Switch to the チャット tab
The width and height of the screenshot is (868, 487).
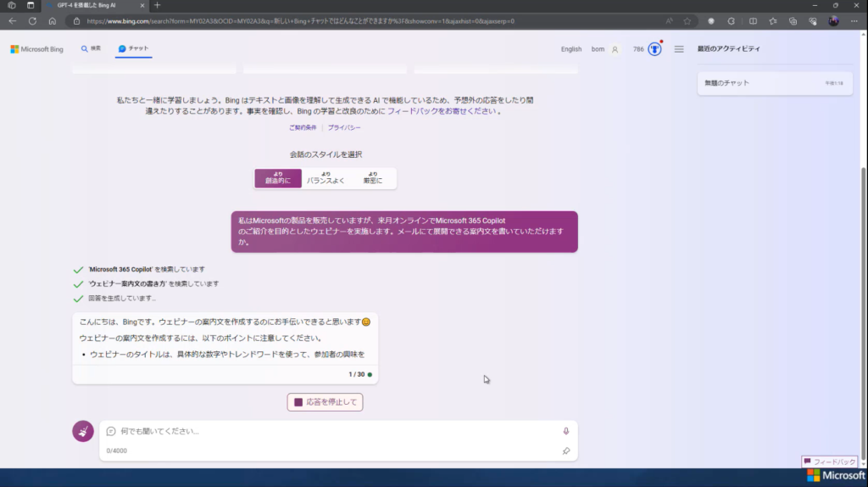133,48
